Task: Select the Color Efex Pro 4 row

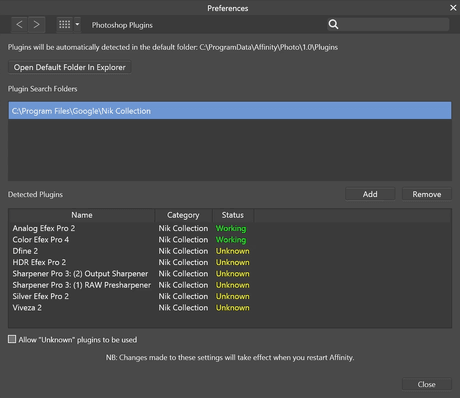Action: [230, 240]
